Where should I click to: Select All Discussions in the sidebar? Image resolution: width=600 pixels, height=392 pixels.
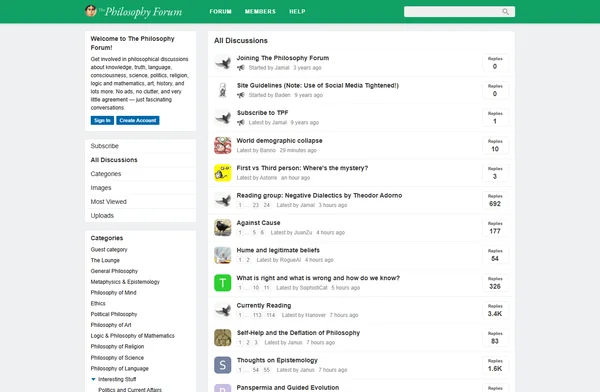(140, 160)
